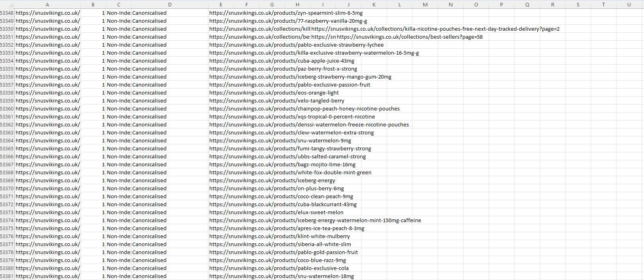Click Non-Inde cell in row 53370

119,188
